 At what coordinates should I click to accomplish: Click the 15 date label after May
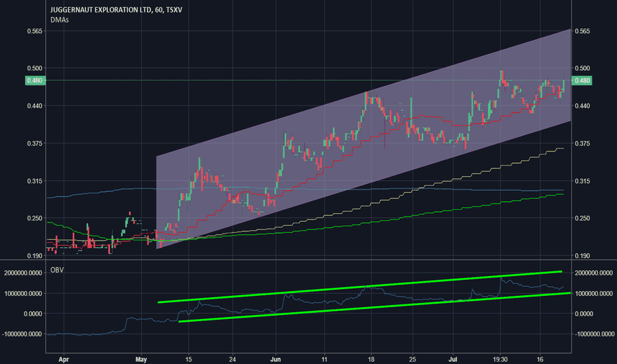pyautogui.click(x=189, y=359)
